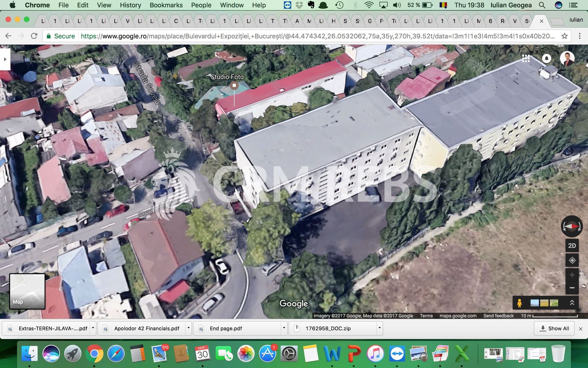588x368 pixels.
Task: Switch map to 2D view
Action: point(572,246)
